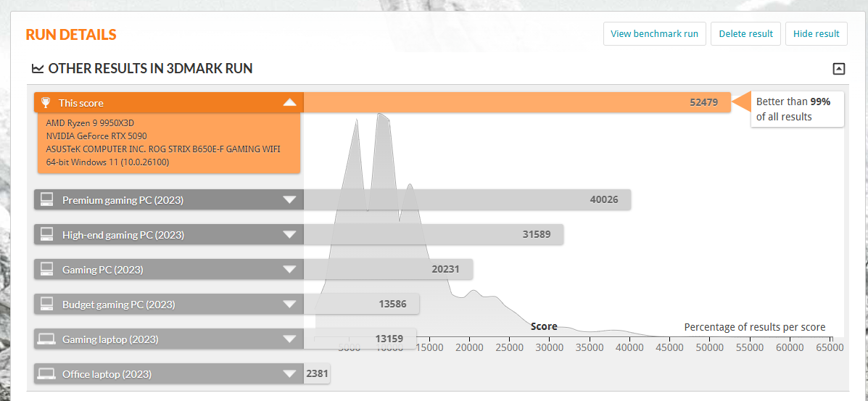Expand Budget gaming PC (2023) dropdown arrow
The height and width of the screenshot is (401, 868).
(289, 304)
